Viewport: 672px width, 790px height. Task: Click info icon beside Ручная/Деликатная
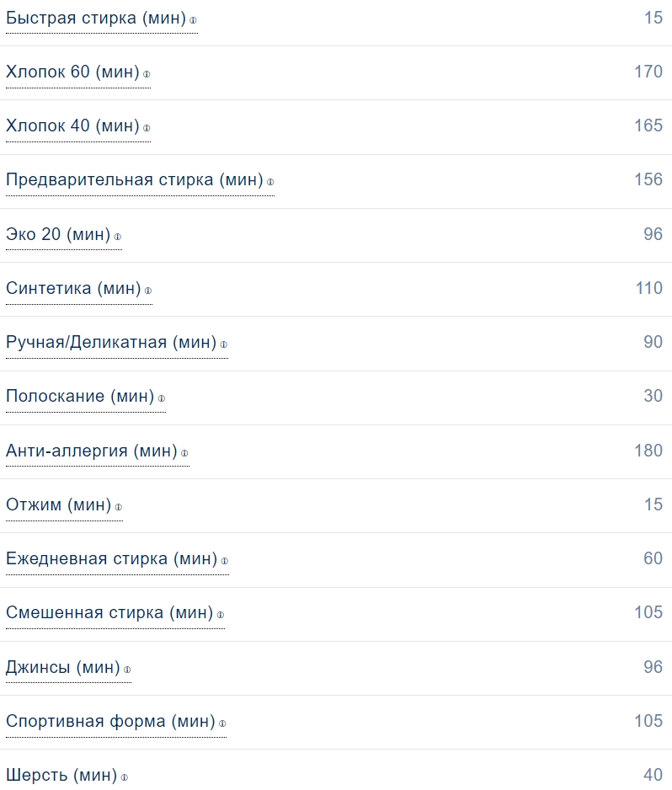(224, 344)
